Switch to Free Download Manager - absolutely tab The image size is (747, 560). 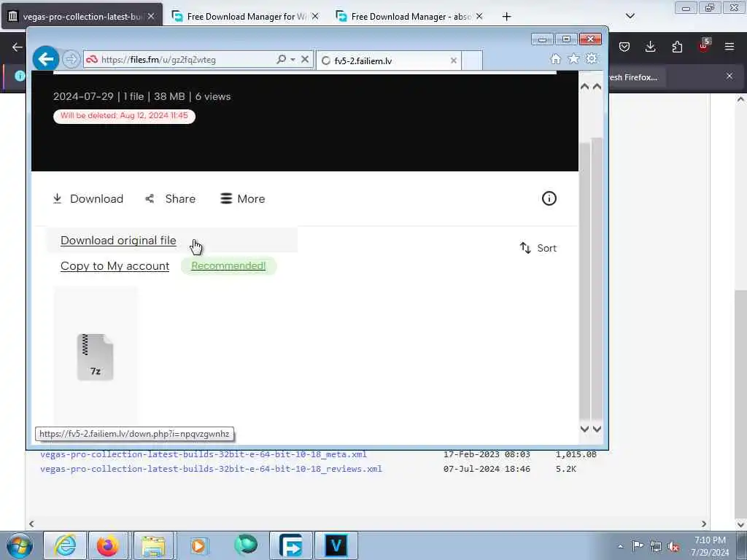pyautogui.click(x=410, y=16)
